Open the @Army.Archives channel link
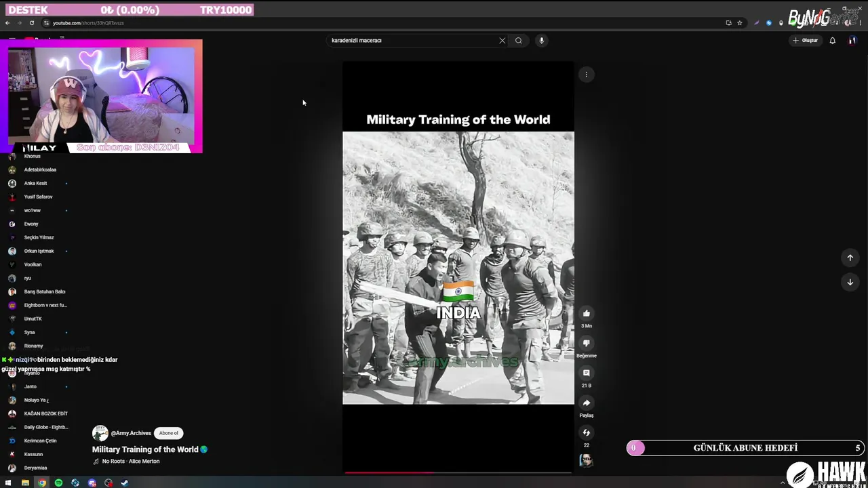The width and height of the screenshot is (868, 488). point(131,433)
